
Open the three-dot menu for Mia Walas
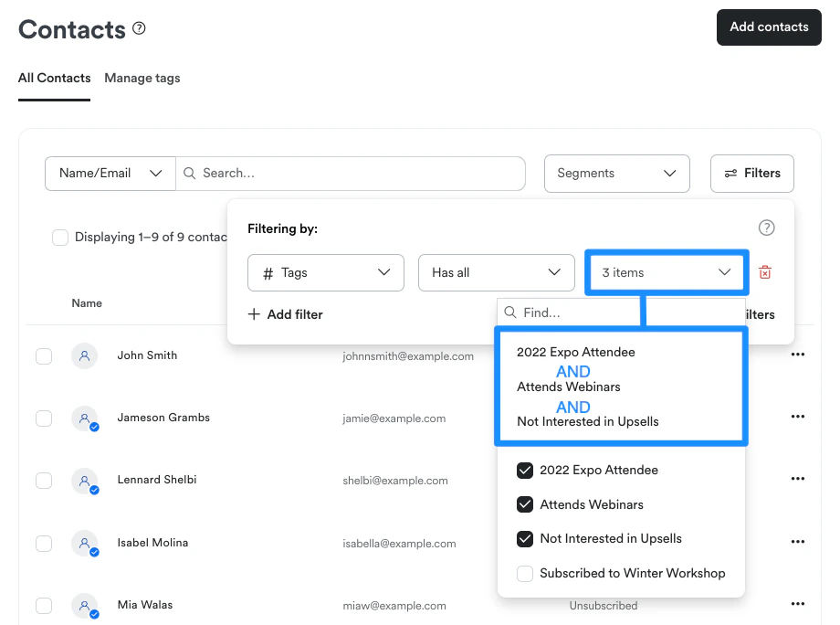[x=798, y=604]
